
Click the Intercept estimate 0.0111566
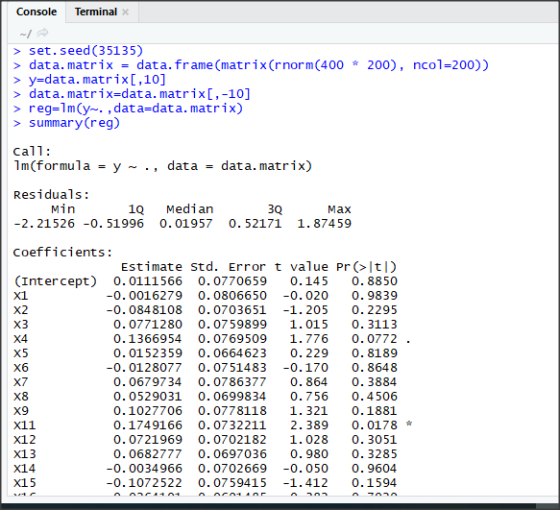tap(148, 281)
